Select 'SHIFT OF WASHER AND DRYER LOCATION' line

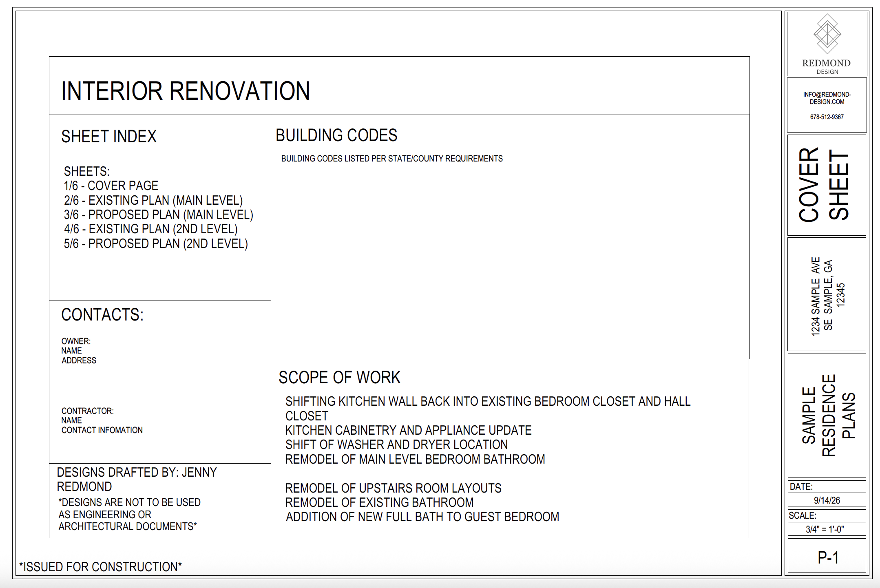[x=396, y=444]
